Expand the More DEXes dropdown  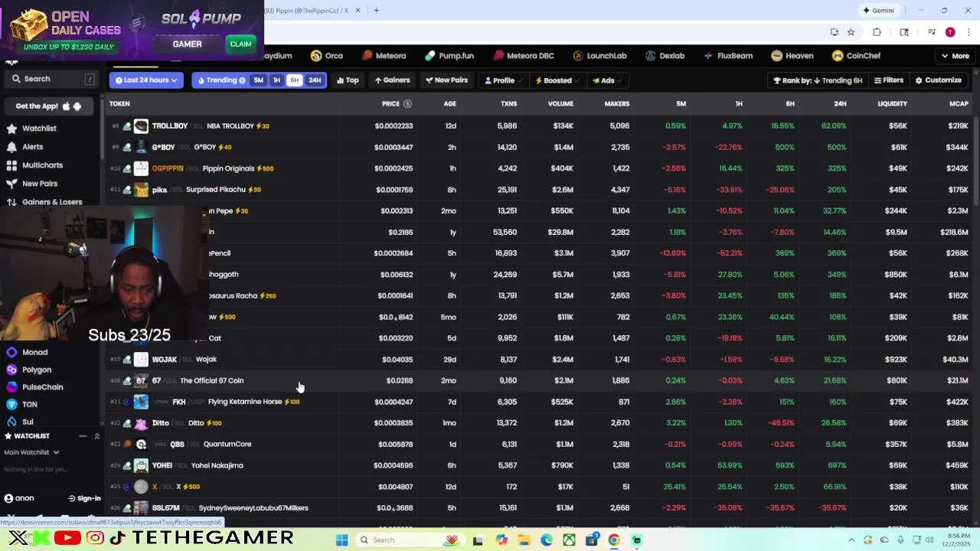coord(956,56)
